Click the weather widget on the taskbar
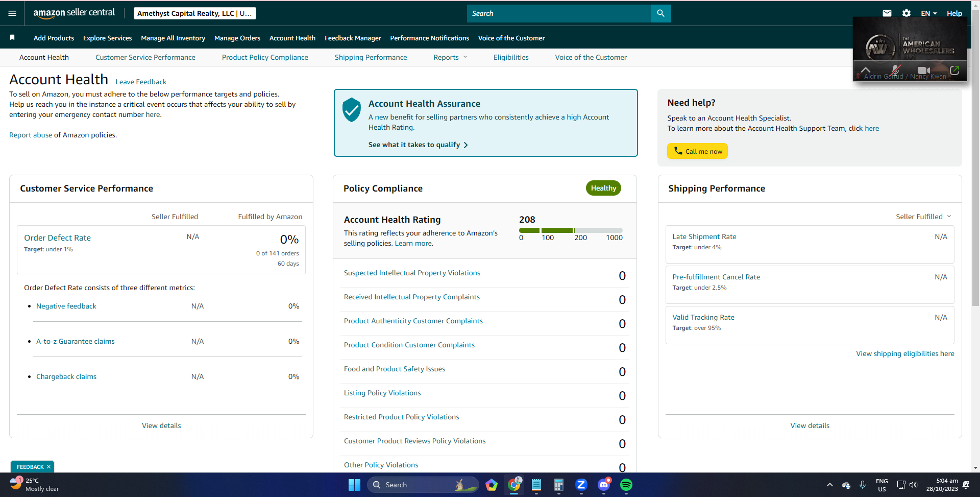Image resolution: width=980 pixels, height=497 pixels. (35, 485)
